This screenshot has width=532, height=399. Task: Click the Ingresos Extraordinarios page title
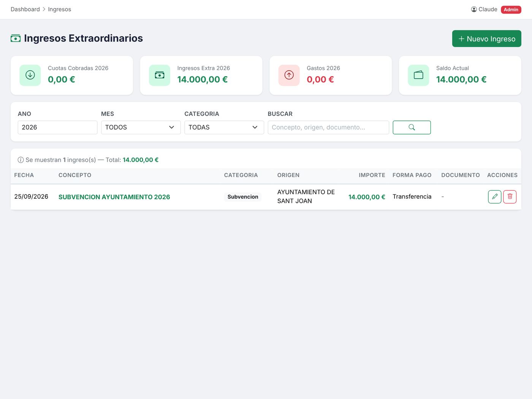coord(84,38)
